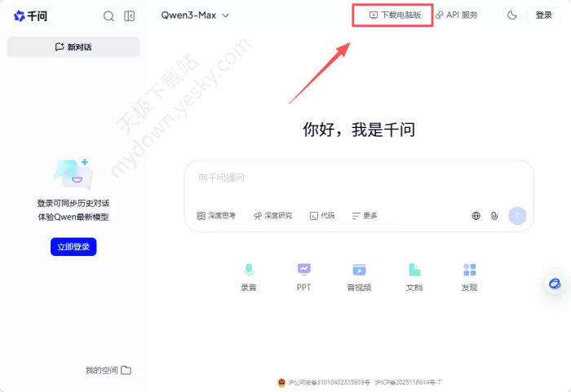Open API 服务 link
The image size is (571, 392).
[x=456, y=15]
